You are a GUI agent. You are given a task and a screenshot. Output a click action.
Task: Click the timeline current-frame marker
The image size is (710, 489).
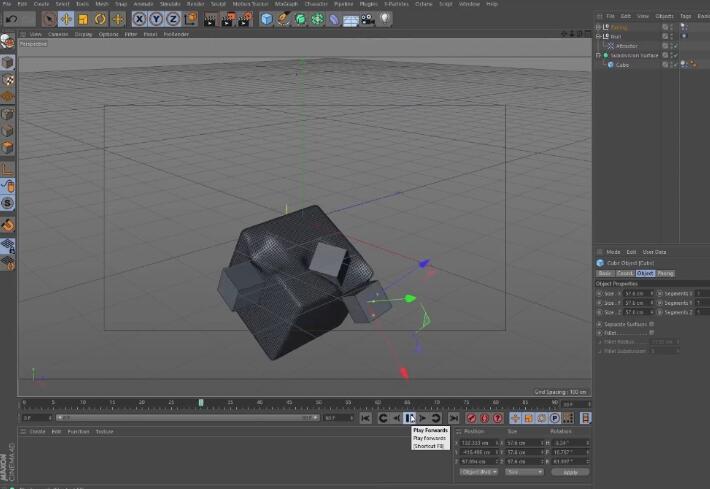pyautogui.click(x=201, y=403)
